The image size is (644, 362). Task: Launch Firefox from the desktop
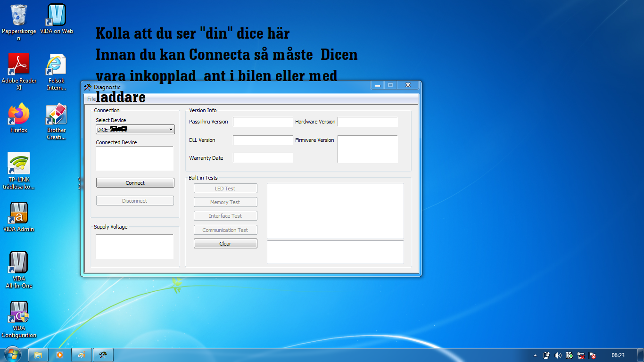pyautogui.click(x=19, y=118)
